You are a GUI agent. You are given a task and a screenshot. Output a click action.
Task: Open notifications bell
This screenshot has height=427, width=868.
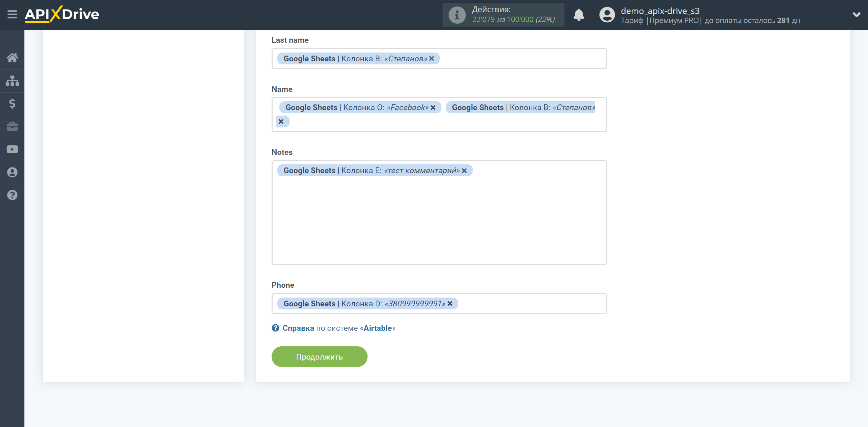[x=579, y=15]
